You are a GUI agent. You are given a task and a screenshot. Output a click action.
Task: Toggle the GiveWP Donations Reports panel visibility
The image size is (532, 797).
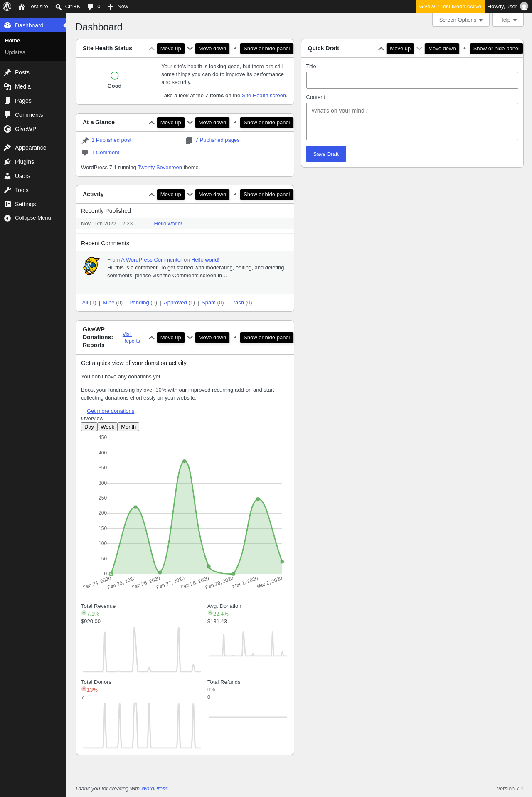[x=235, y=338]
